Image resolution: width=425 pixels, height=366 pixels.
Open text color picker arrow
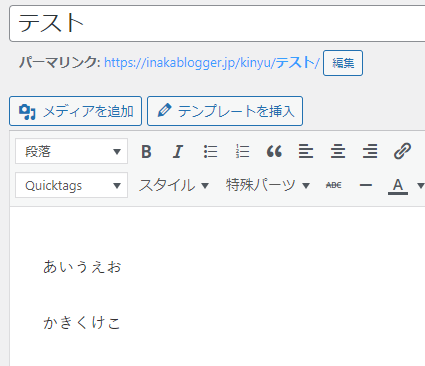[421, 185]
